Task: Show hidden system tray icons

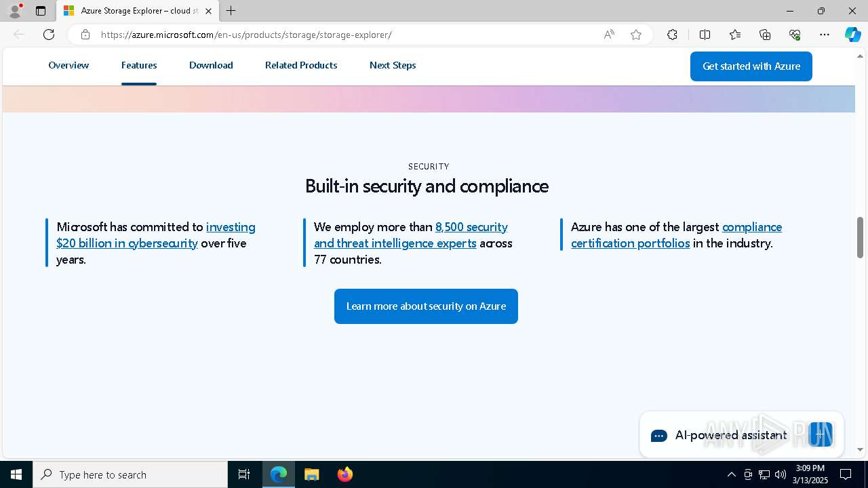Action: (731, 474)
